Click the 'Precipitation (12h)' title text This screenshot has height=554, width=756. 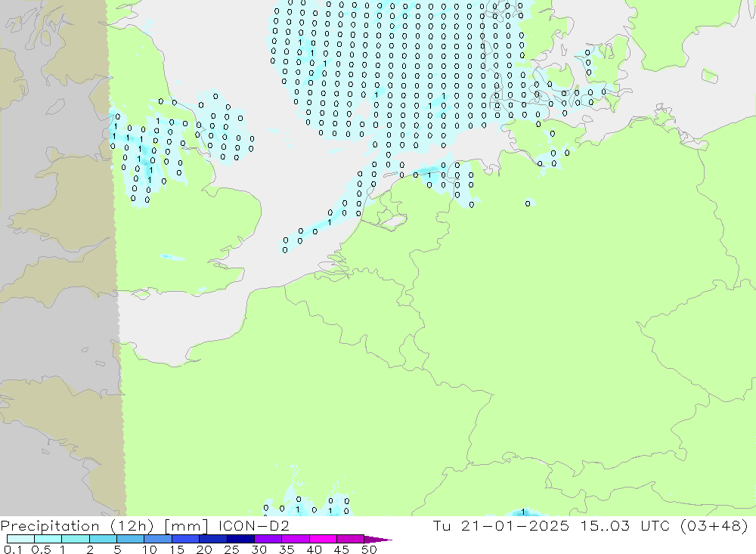77,526
